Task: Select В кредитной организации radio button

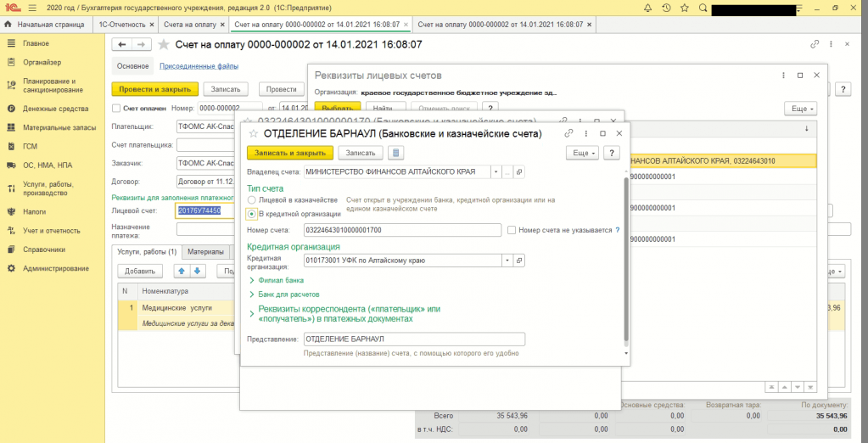Action: pos(252,214)
